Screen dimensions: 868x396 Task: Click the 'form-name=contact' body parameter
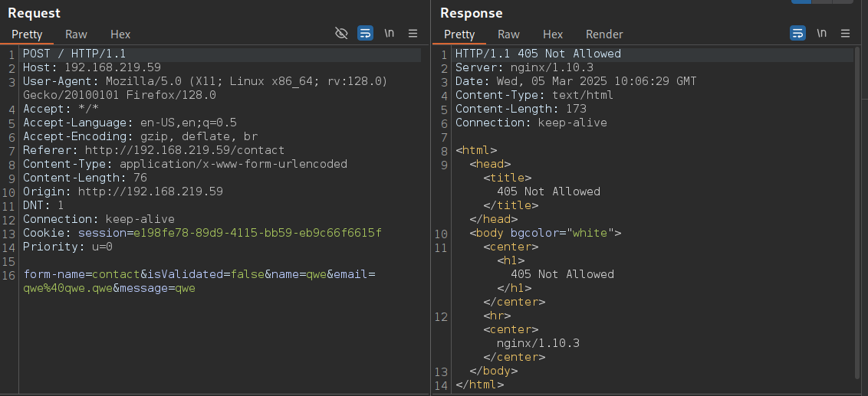point(81,275)
